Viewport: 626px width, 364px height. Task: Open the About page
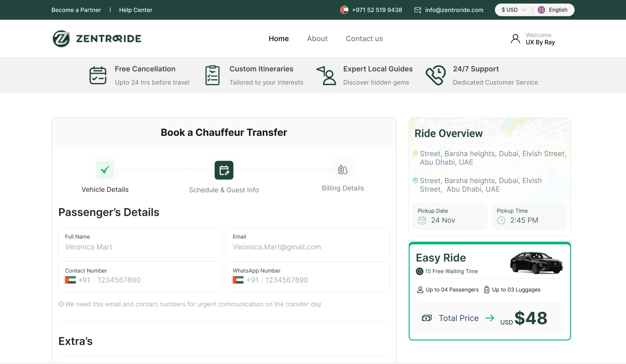[317, 38]
